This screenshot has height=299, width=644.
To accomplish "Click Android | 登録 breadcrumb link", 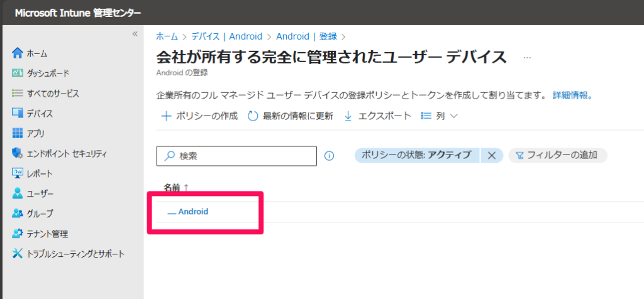I will click(x=306, y=36).
